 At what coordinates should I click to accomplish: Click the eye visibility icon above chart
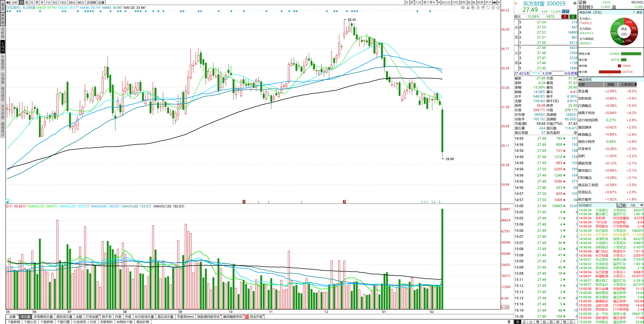click(x=463, y=8)
